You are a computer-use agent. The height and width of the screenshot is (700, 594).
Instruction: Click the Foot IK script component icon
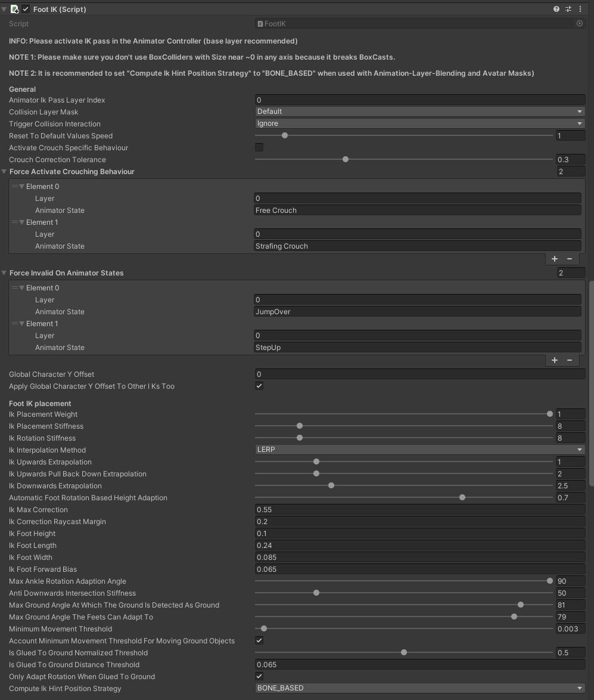pos(15,9)
